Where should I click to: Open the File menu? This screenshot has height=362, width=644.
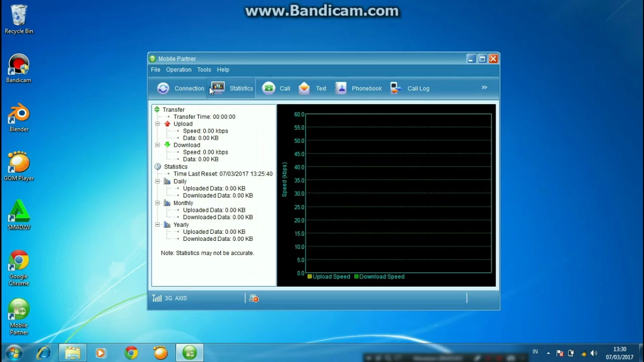[x=155, y=70]
